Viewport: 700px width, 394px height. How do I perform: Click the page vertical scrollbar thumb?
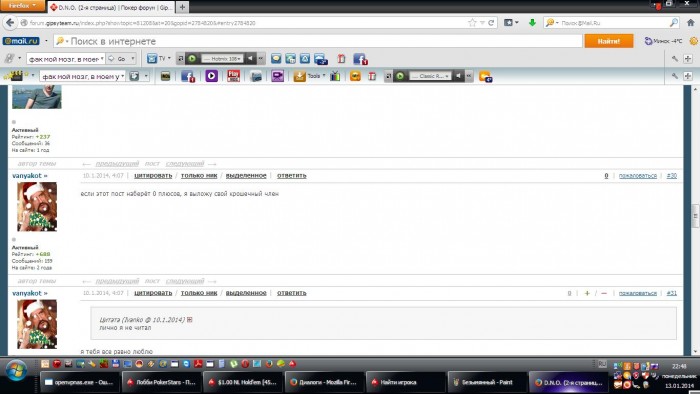(x=695, y=216)
